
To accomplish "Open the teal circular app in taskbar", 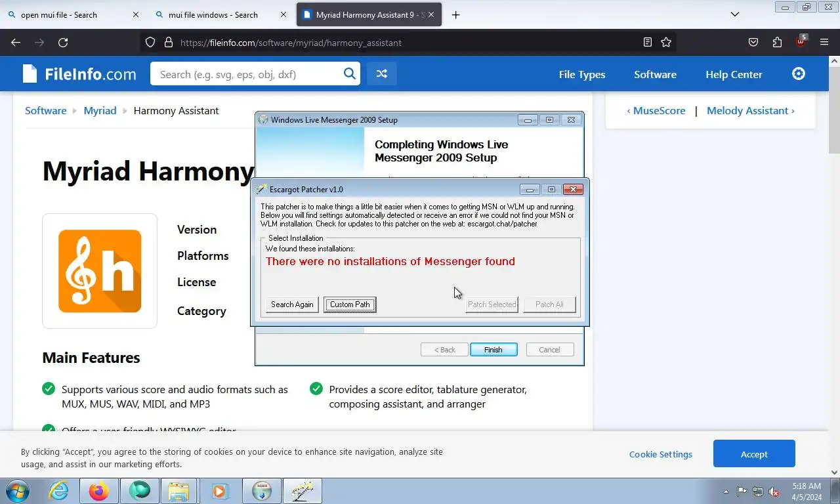I will click(139, 491).
